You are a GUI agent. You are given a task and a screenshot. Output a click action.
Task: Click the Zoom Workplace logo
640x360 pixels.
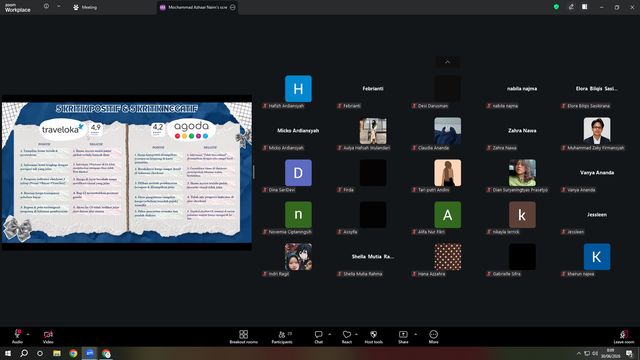18,7
